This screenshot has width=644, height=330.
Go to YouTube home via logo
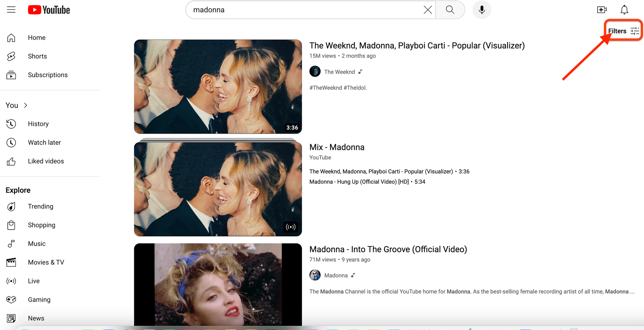49,10
